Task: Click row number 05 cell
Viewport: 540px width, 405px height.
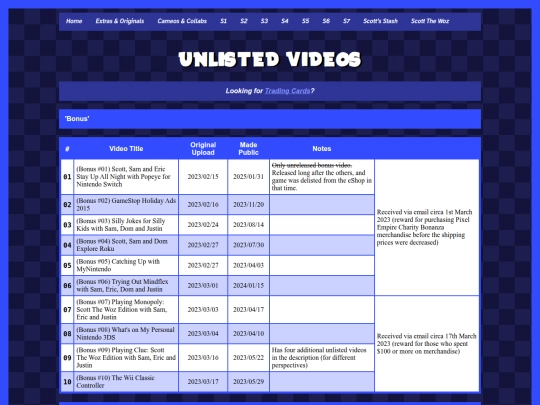Action: point(67,265)
